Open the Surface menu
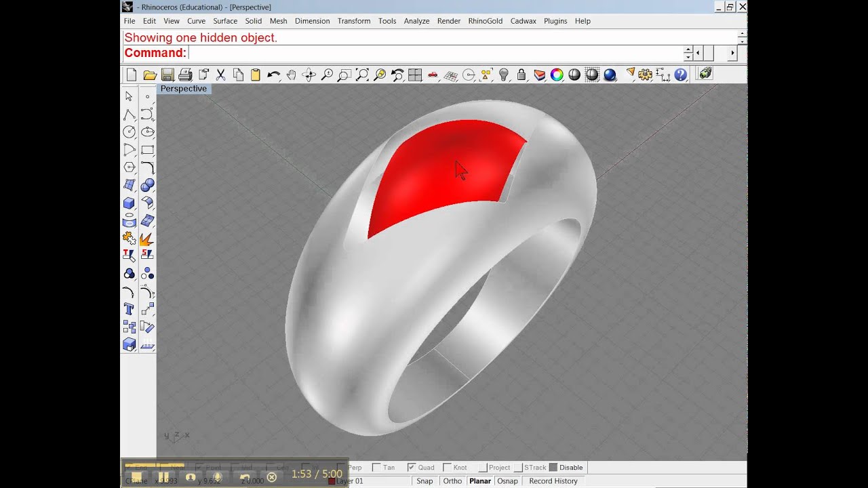Image resolution: width=868 pixels, height=488 pixels. [x=225, y=21]
